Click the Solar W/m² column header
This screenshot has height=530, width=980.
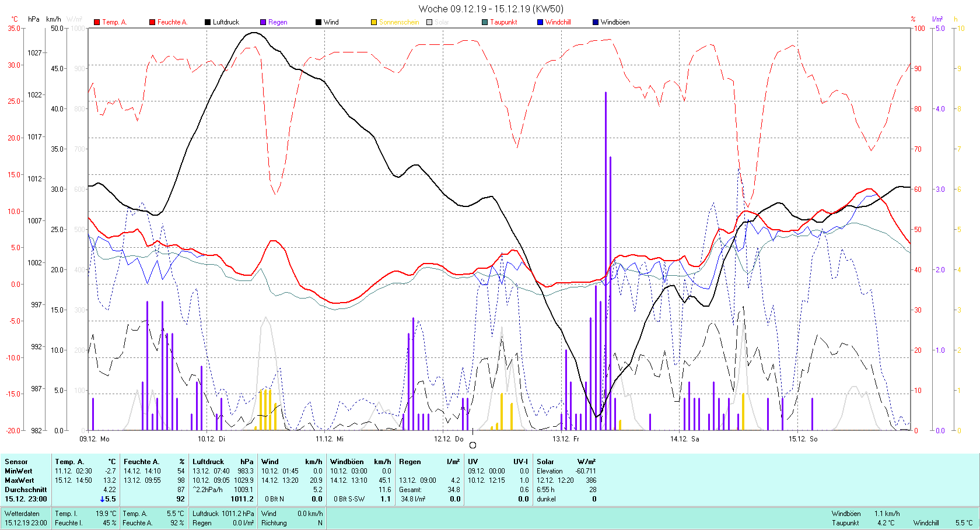point(566,462)
